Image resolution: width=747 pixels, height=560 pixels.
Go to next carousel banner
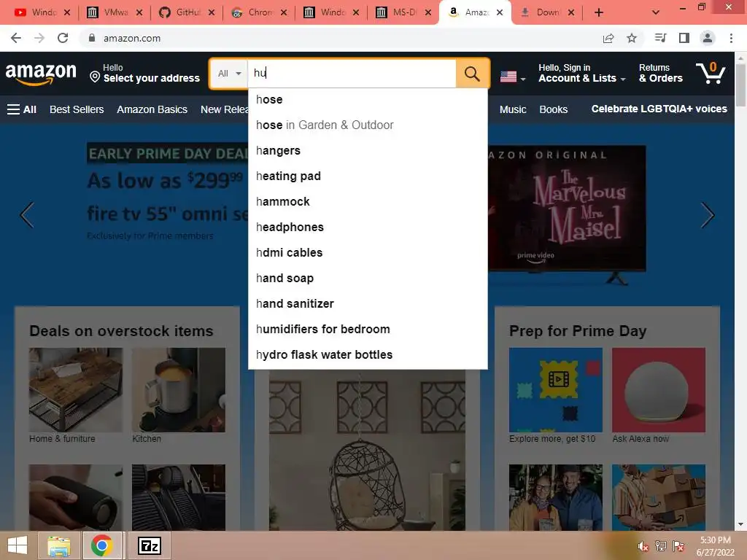click(x=708, y=215)
